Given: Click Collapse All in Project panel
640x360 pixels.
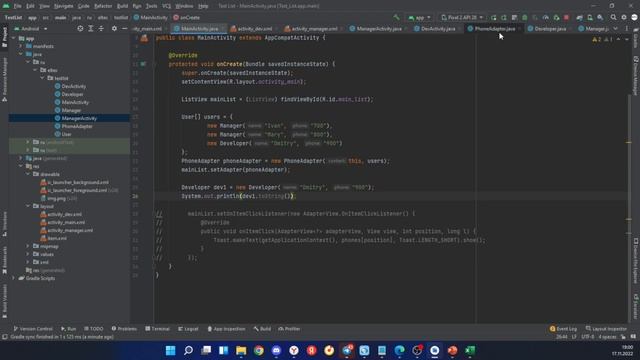Looking at the screenshot, I should [x=101, y=29].
